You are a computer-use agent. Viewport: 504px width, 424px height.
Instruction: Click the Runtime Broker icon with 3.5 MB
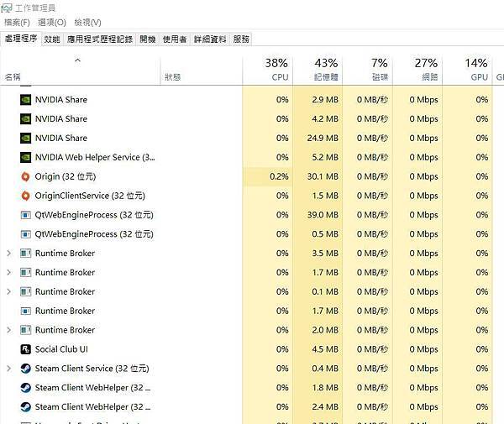click(26, 254)
